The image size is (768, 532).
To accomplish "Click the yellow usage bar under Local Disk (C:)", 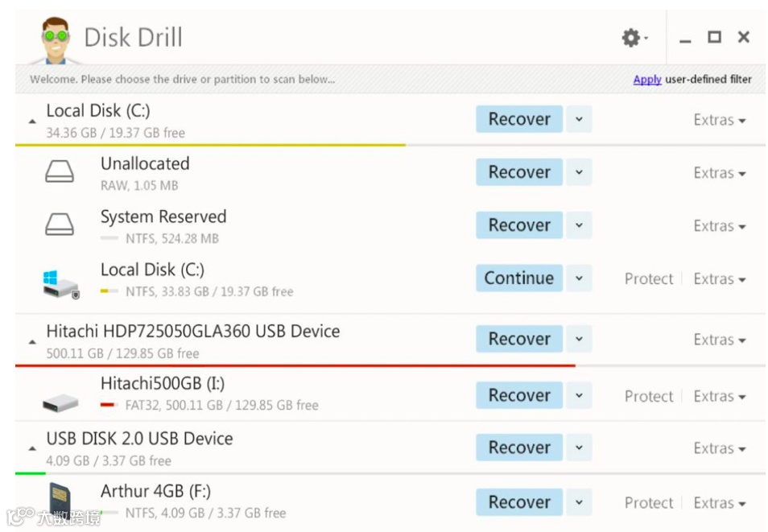I will coord(210,145).
